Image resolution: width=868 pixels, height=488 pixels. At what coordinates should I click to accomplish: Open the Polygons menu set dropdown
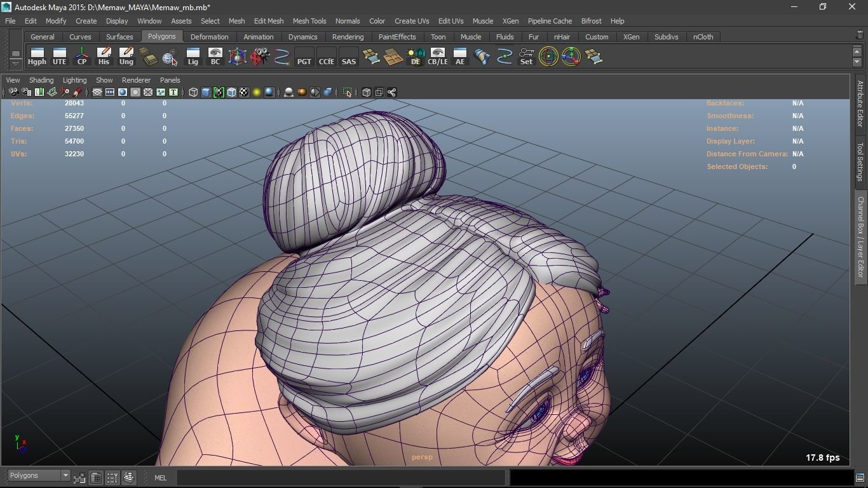[x=39, y=475]
